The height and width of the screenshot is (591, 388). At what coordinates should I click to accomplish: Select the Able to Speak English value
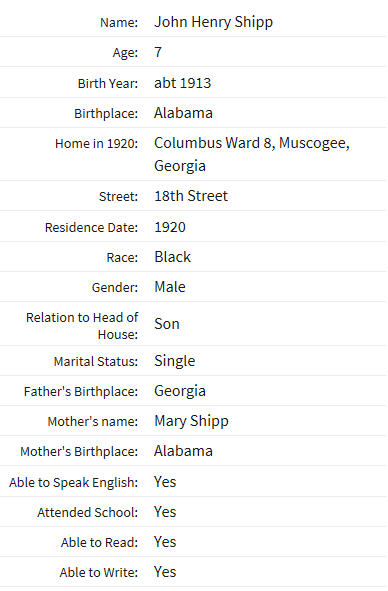[x=165, y=482]
